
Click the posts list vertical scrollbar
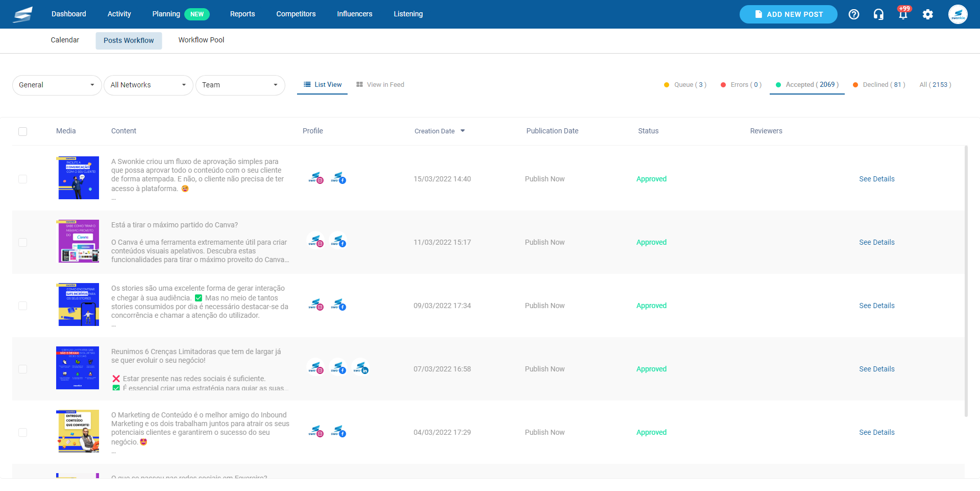(966, 281)
